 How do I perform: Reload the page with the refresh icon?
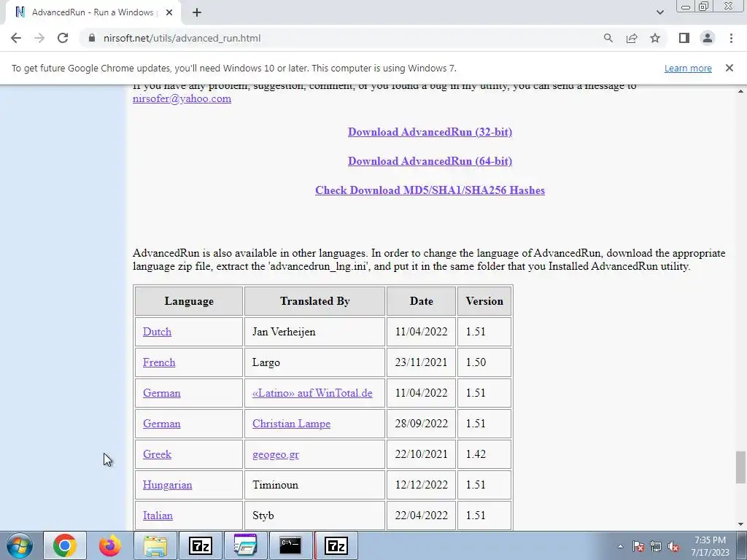63,38
